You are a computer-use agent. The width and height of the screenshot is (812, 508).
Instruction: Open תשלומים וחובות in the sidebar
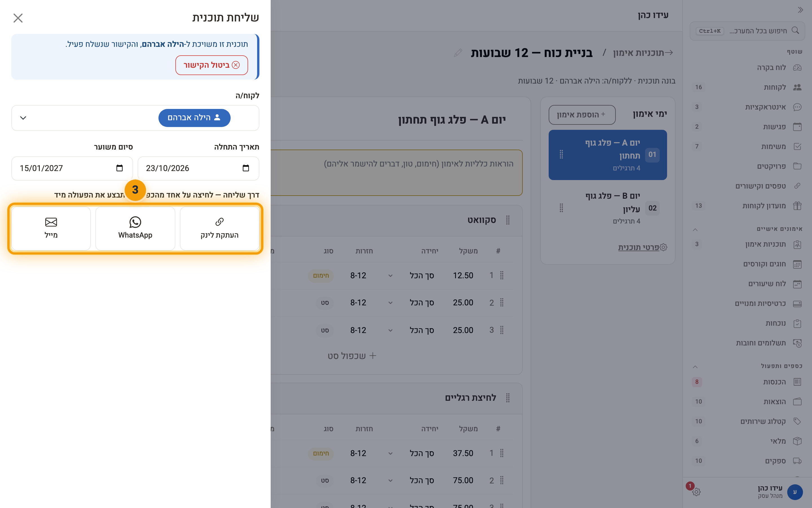click(747, 343)
